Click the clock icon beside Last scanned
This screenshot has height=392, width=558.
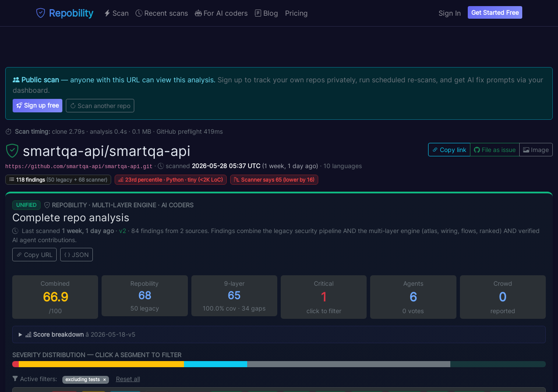tap(15, 231)
